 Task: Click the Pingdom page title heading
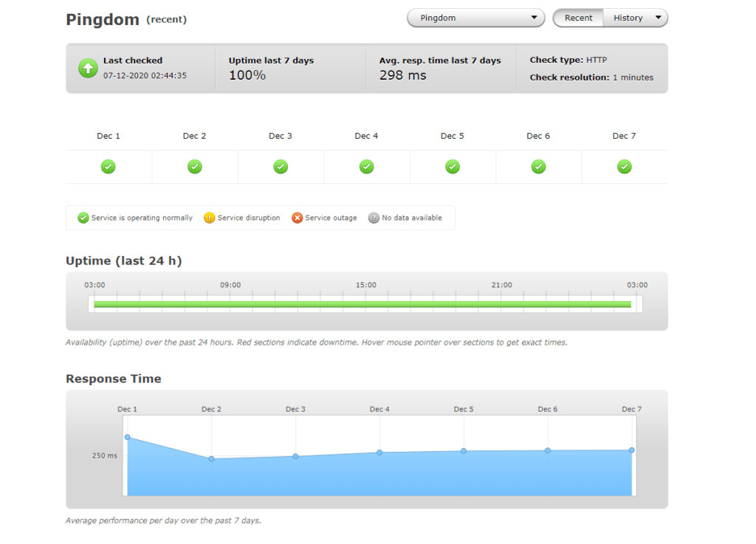(103, 19)
